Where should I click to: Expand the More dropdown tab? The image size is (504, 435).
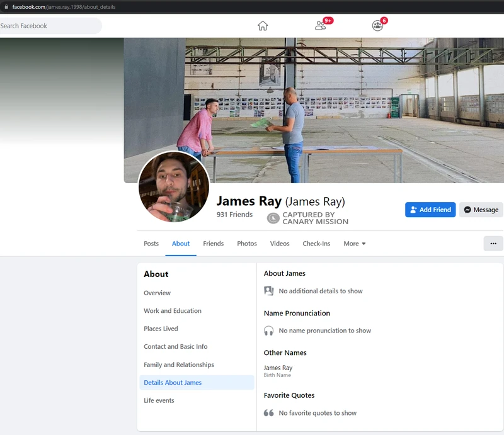(355, 244)
